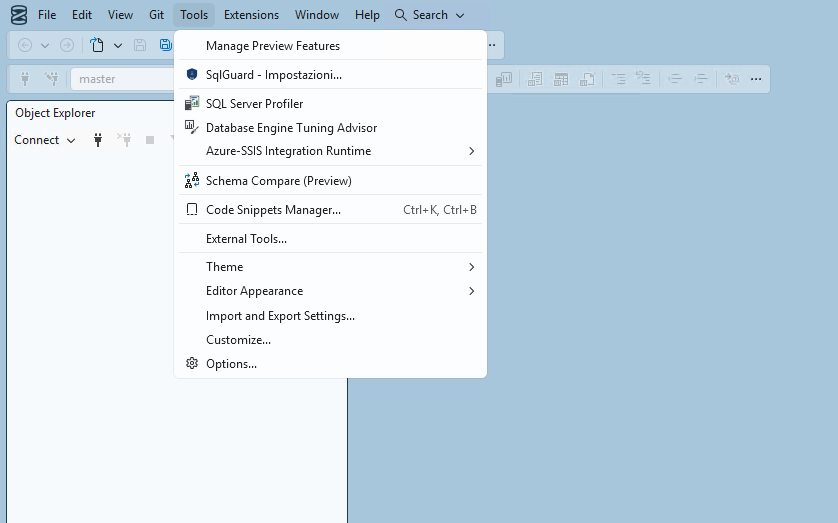This screenshot has height=523, width=838.
Task: Open the File menu
Action: coord(47,15)
